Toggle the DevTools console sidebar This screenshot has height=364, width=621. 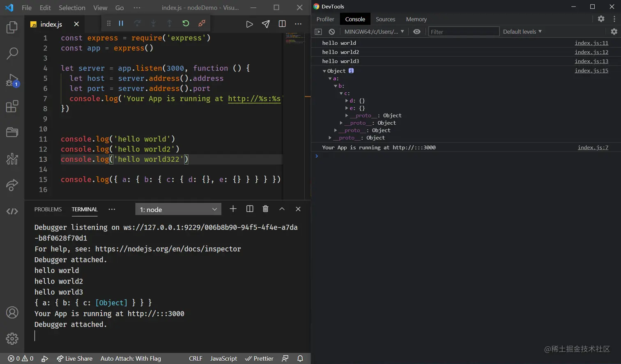click(x=318, y=32)
